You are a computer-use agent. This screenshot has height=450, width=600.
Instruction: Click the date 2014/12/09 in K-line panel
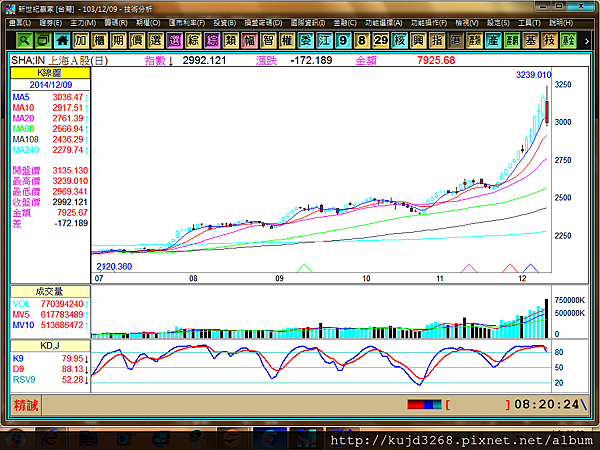click(x=51, y=85)
